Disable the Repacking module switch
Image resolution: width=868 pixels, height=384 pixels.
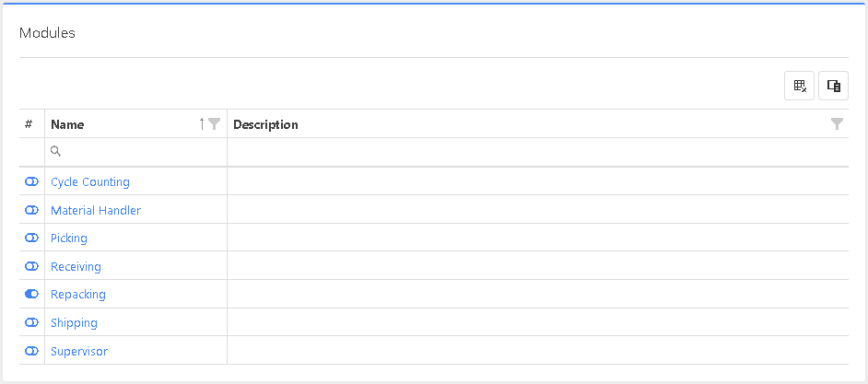31,295
